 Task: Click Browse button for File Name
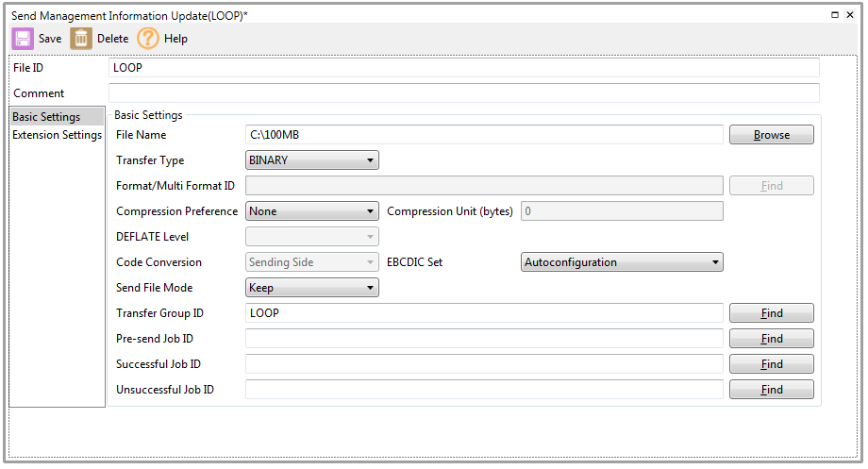(x=771, y=135)
